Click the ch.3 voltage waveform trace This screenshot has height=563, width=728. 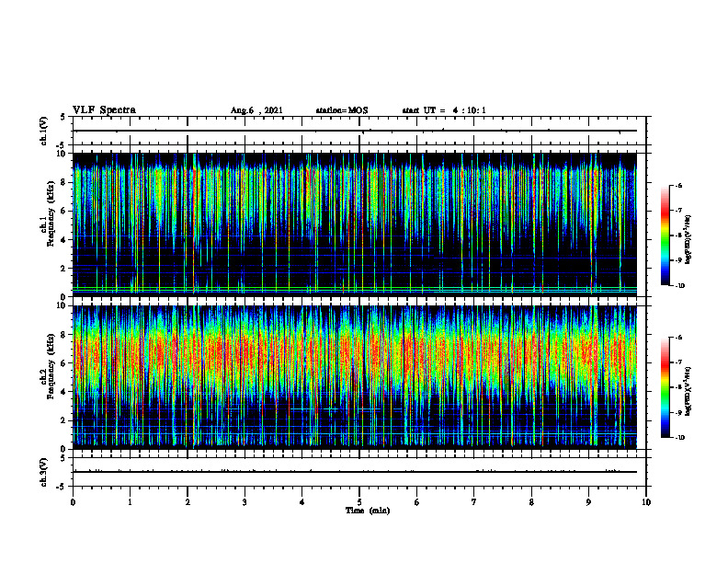[355, 472]
